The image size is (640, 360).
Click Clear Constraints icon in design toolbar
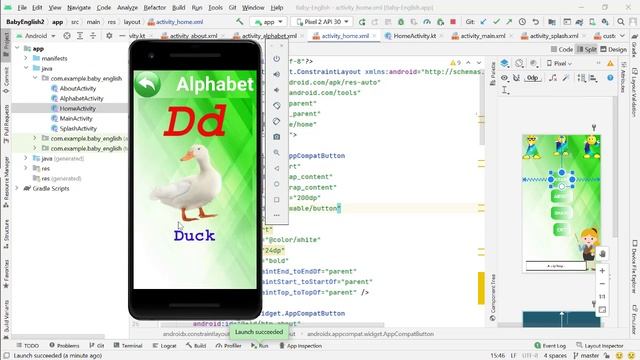click(553, 78)
